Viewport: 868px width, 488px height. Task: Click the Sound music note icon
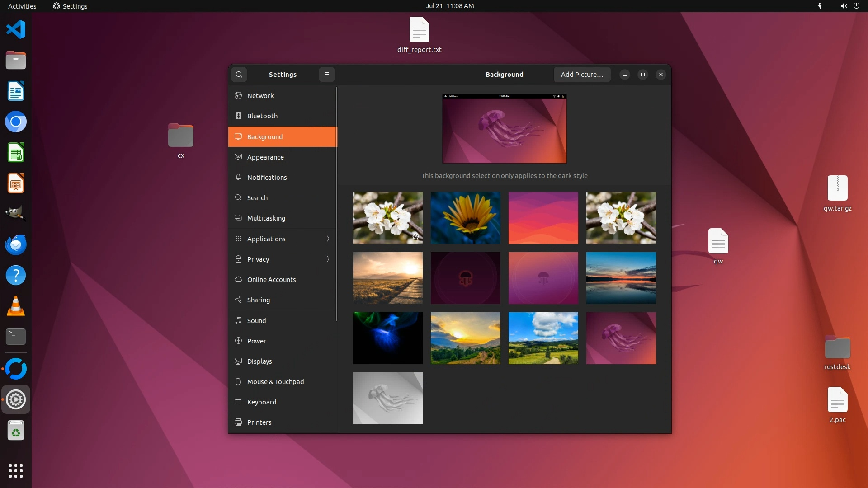(x=238, y=320)
